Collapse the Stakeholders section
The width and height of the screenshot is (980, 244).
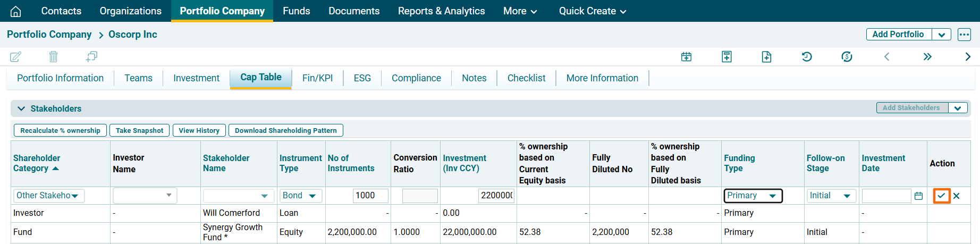(21, 108)
